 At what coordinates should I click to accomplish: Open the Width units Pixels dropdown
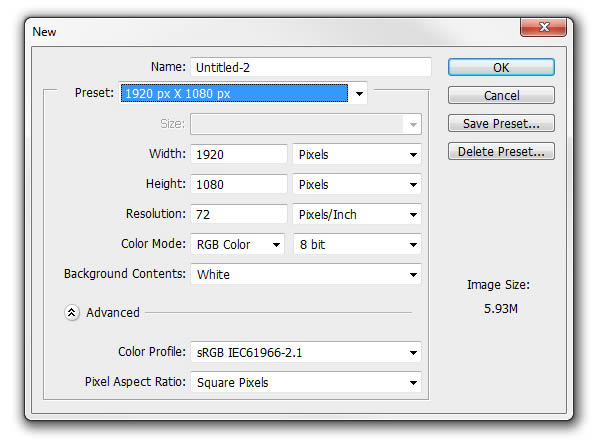click(357, 154)
